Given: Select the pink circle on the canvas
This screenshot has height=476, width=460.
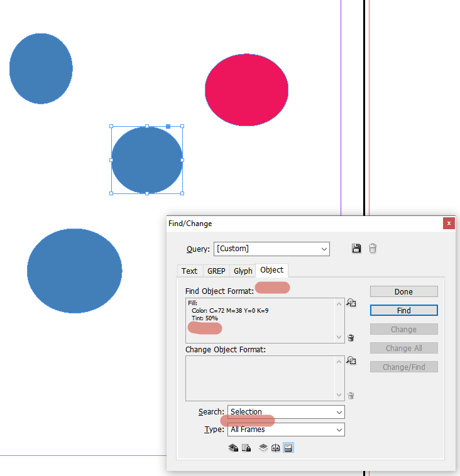Looking at the screenshot, I should [x=247, y=90].
